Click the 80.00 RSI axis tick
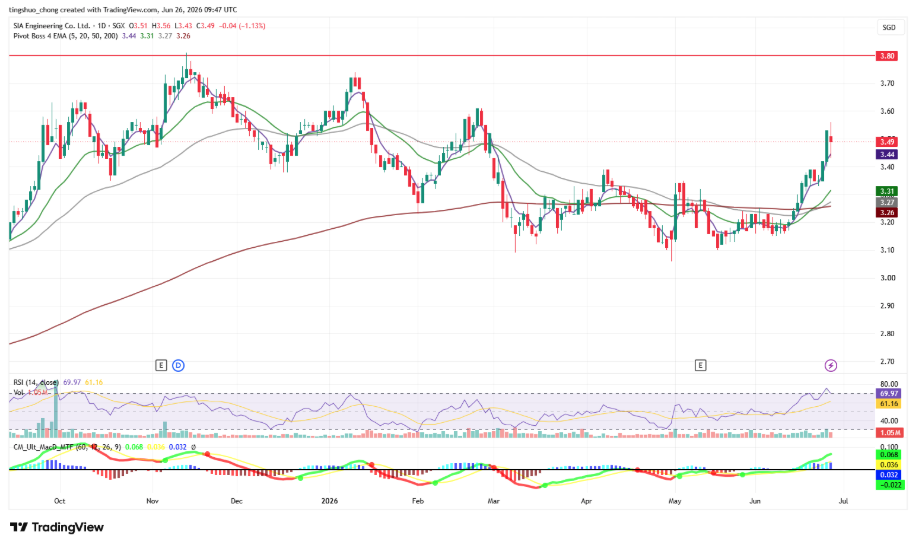 coord(889,385)
